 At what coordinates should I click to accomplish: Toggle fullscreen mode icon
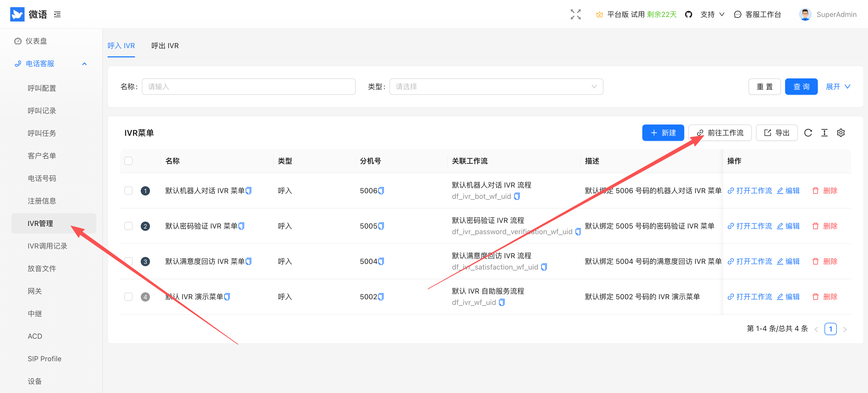click(x=576, y=15)
